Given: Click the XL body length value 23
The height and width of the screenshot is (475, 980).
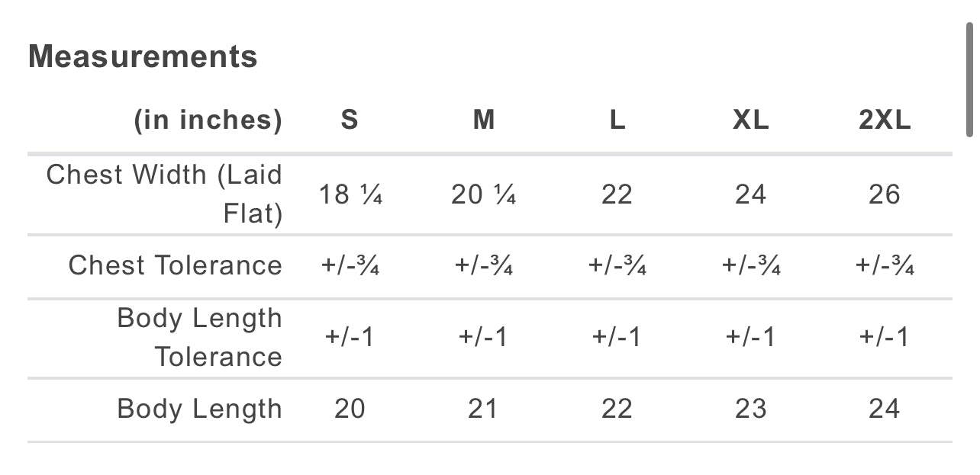Looking at the screenshot, I should [x=750, y=409].
